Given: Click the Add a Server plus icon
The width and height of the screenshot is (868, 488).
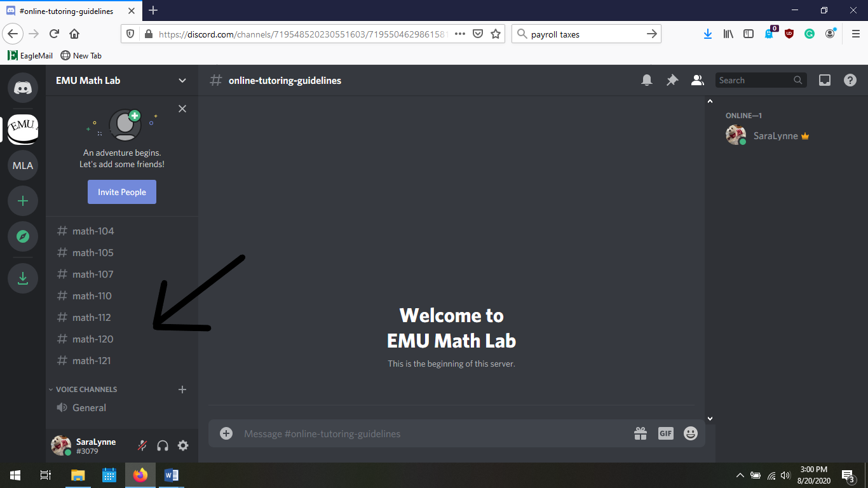Looking at the screenshot, I should pos(23,201).
